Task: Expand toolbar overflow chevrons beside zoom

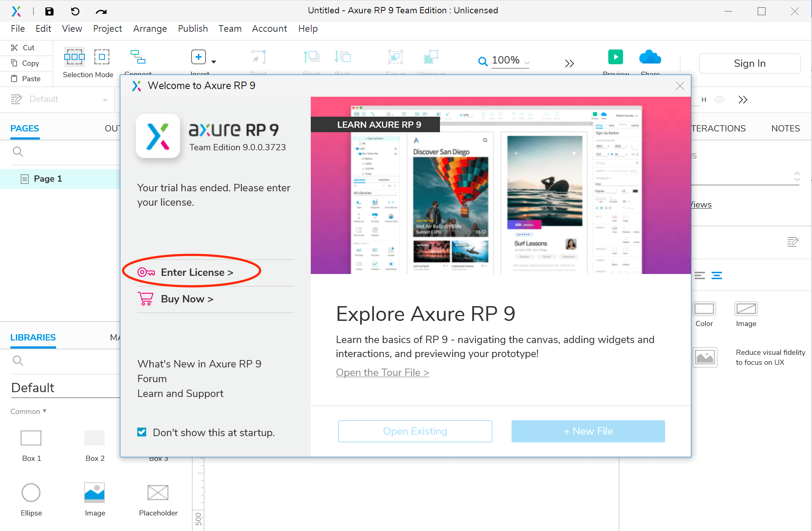Action: [569, 64]
